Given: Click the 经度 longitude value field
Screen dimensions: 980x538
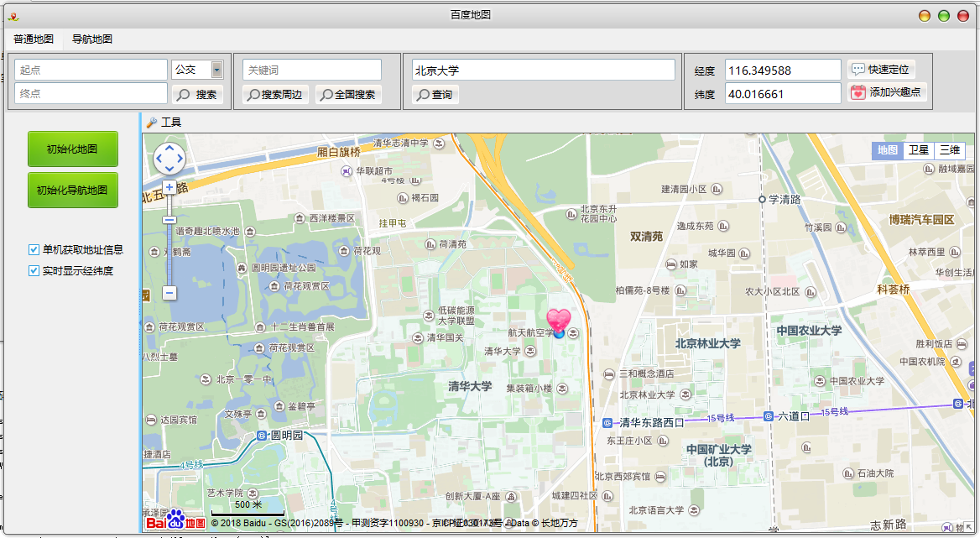Looking at the screenshot, I should (783, 70).
